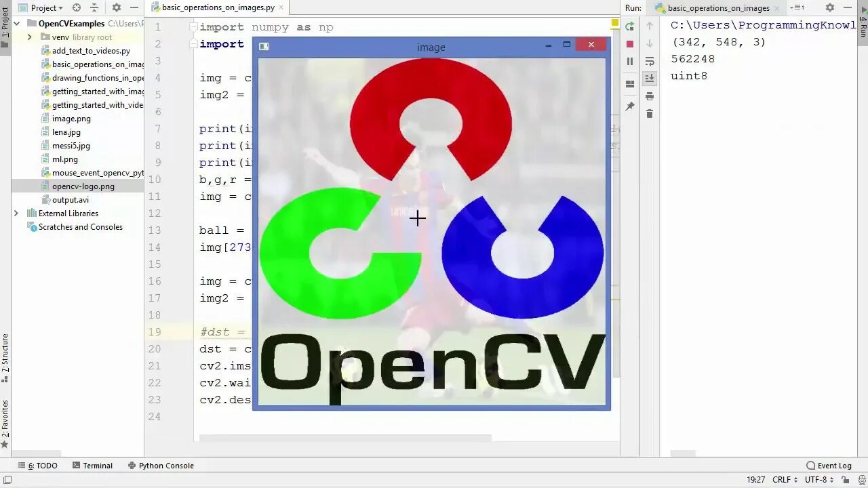
Task: Click line number 19 in editor gutter
Action: tap(155, 332)
